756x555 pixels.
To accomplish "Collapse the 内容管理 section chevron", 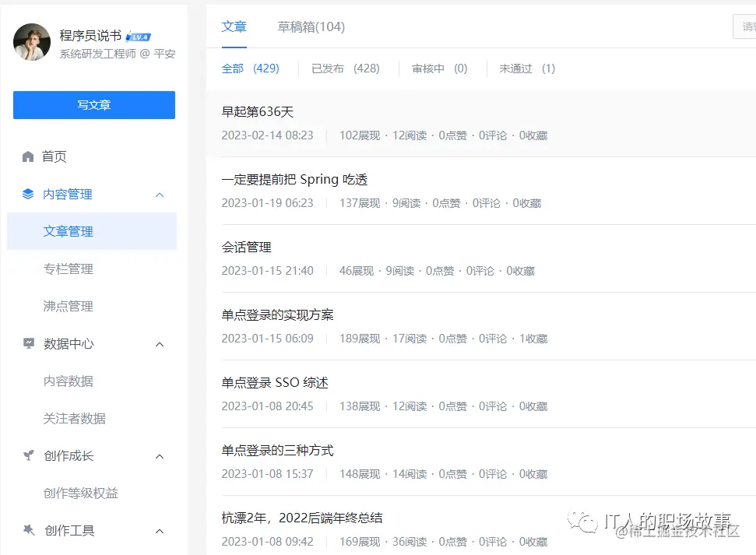I will click(x=160, y=194).
